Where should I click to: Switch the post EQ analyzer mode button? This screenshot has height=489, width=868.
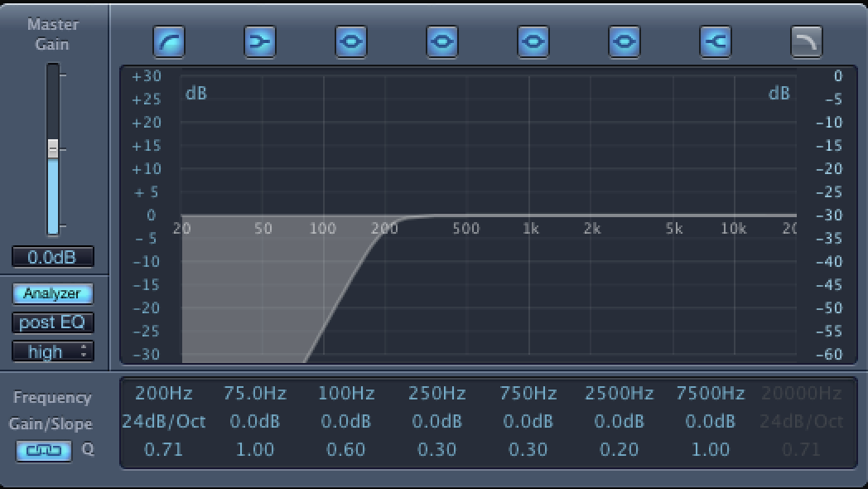point(52,322)
